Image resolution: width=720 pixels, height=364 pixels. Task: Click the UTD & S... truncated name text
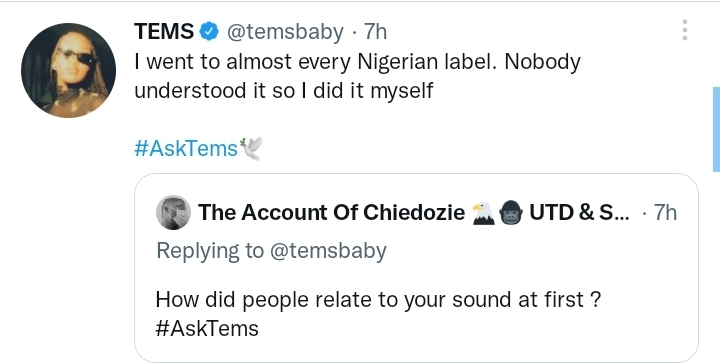coord(579,213)
